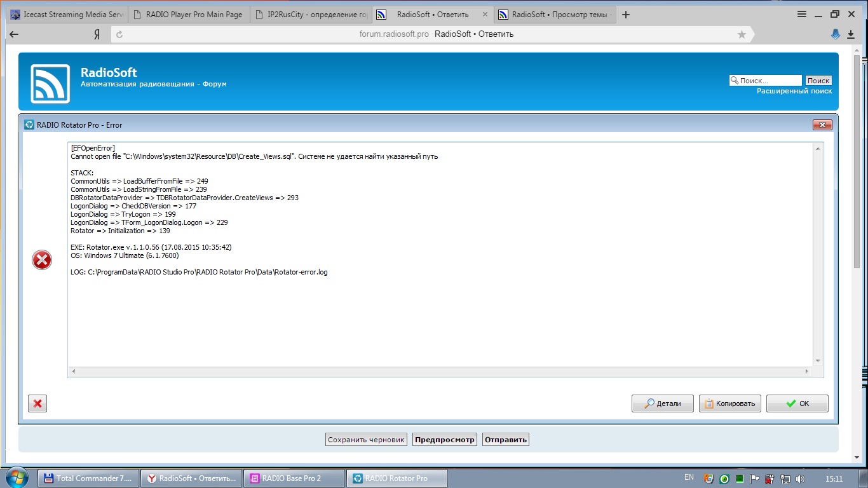Viewport: 868px width, 488px height.
Task: Click the Yandex Я home icon
Action: 97,35
